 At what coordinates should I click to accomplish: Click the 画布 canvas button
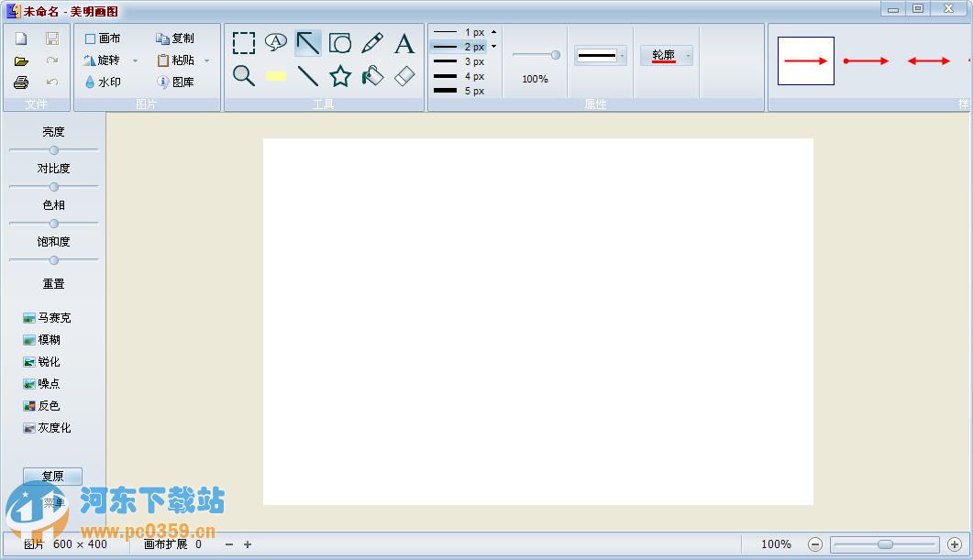click(103, 38)
